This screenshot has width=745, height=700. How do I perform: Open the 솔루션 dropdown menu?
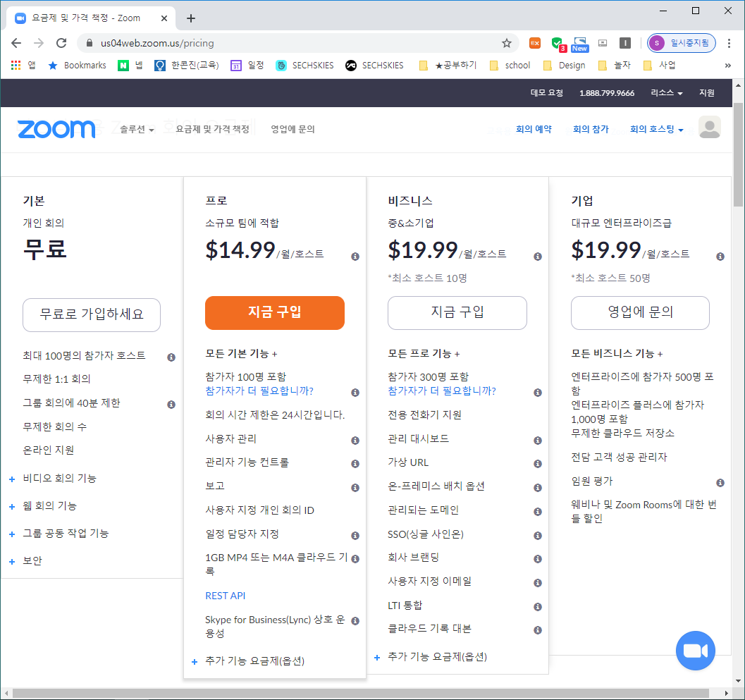click(x=137, y=129)
